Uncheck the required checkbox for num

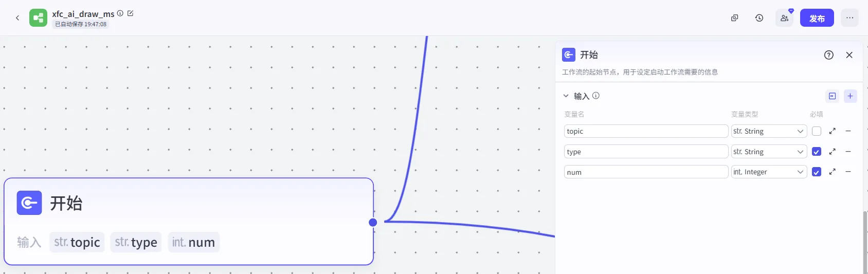(x=816, y=172)
